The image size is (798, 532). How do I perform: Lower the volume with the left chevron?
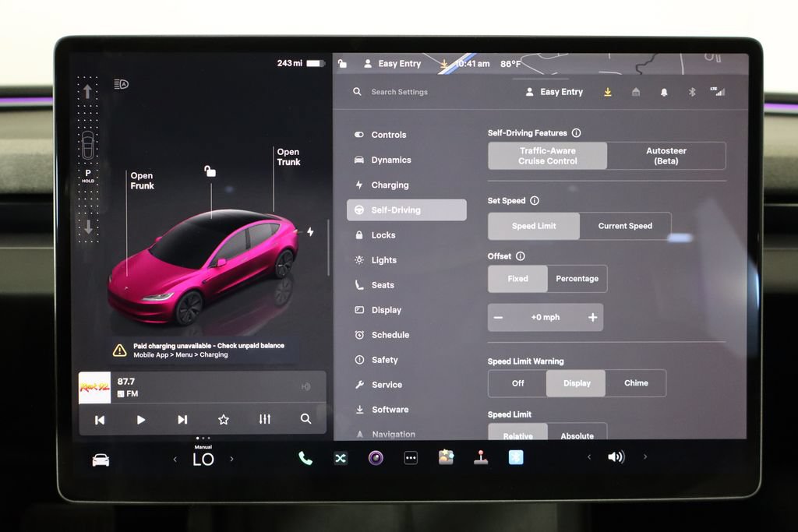[x=589, y=456]
